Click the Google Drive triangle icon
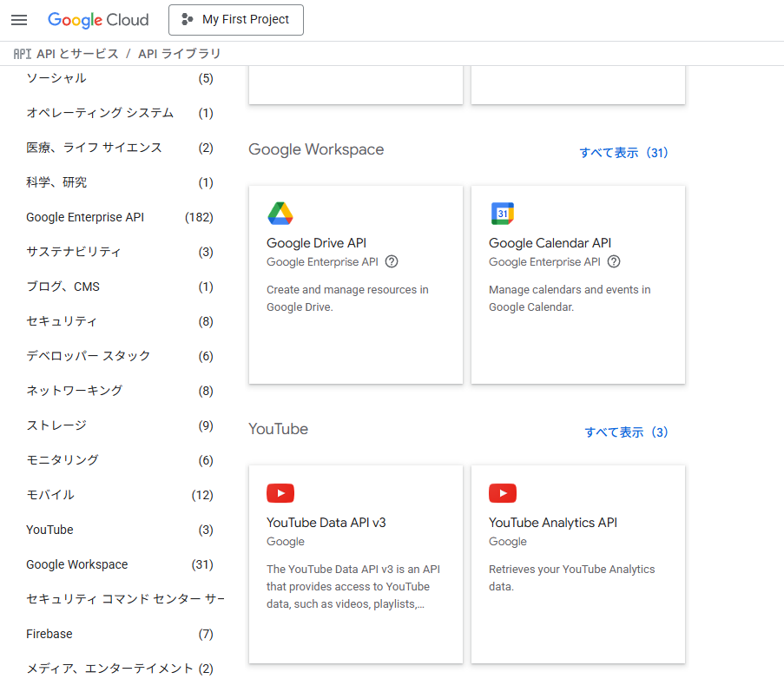Image resolution: width=784 pixels, height=692 pixels. [280, 214]
